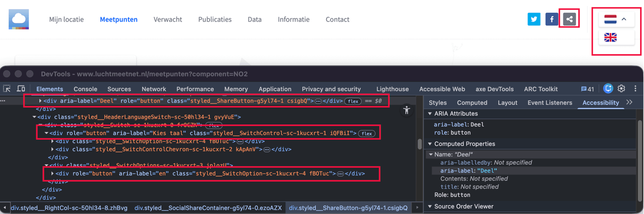Open the Dutch flag language switch
This screenshot has width=644, height=214.
pyautogui.click(x=616, y=19)
